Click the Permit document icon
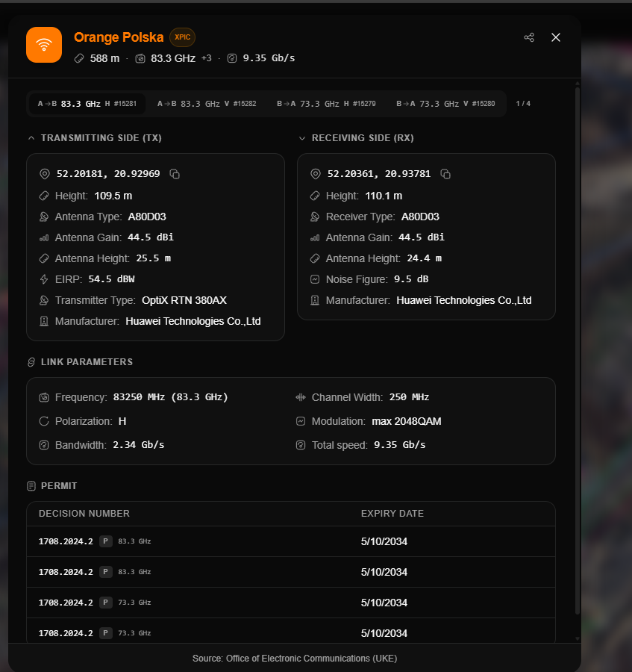Image resolution: width=632 pixels, height=672 pixels. [x=31, y=486]
